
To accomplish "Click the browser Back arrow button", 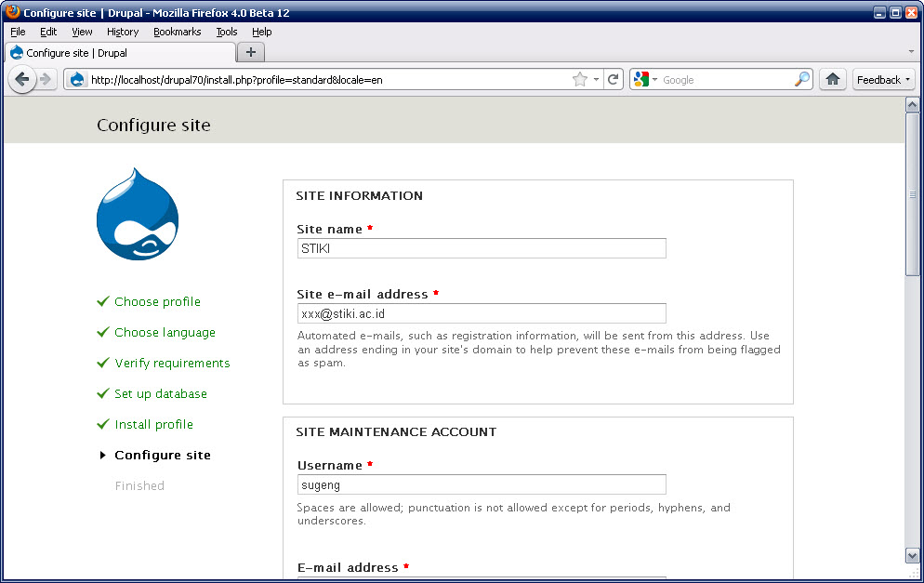I will click(x=22, y=80).
